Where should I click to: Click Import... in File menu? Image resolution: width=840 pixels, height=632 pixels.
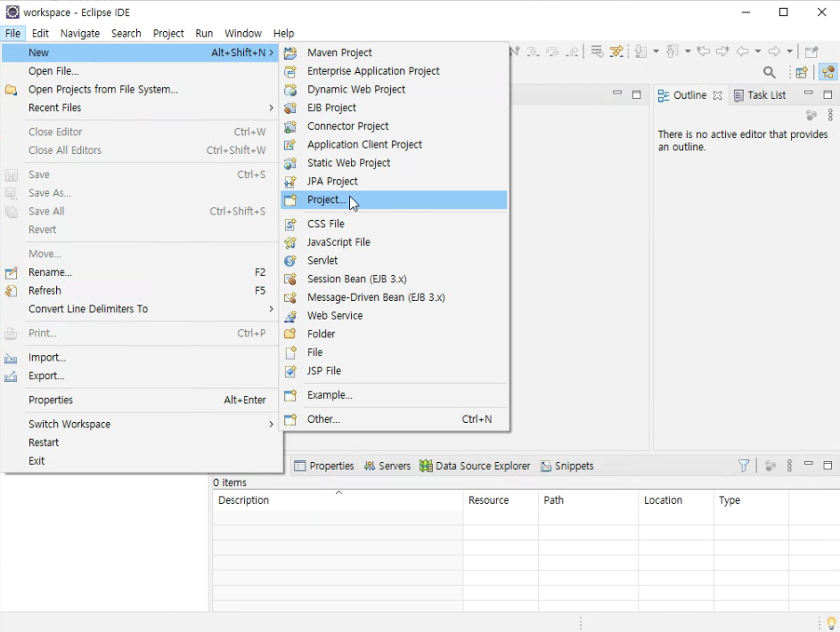coord(141,357)
